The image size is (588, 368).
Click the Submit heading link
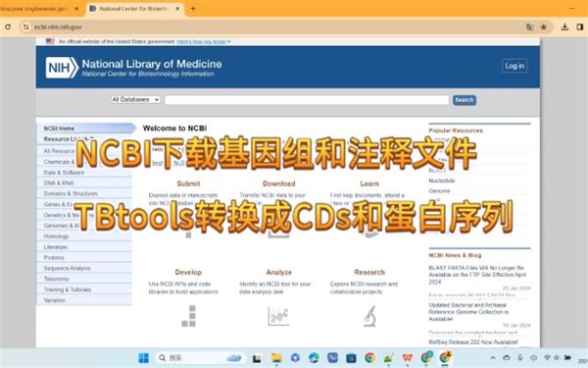(x=188, y=184)
